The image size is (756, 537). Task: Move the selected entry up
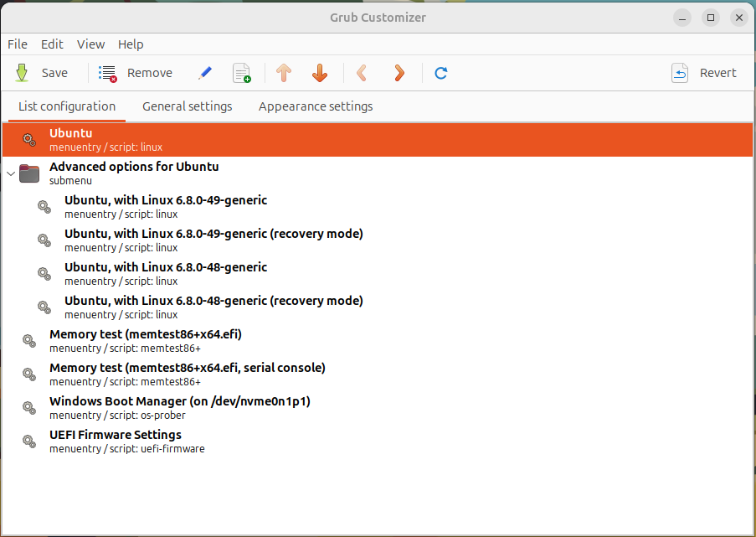point(284,73)
